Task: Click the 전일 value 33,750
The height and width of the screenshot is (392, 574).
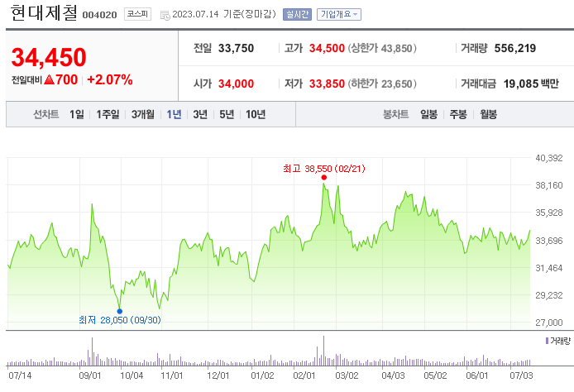Action: [x=236, y=48]
